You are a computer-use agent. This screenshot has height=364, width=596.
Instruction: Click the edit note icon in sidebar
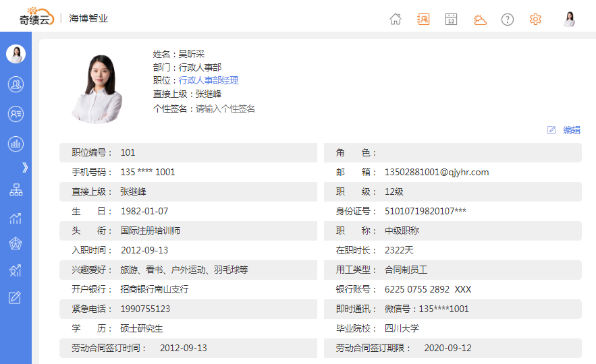[16, 297]
